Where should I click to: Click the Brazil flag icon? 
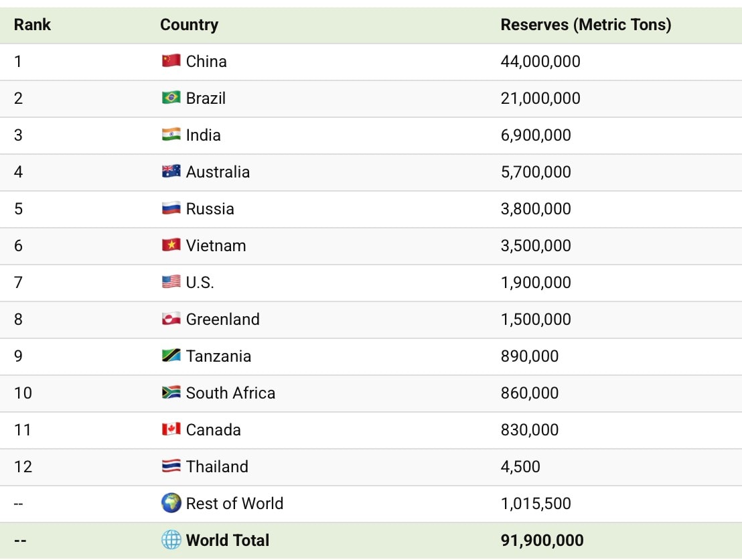tap(171, 98)
